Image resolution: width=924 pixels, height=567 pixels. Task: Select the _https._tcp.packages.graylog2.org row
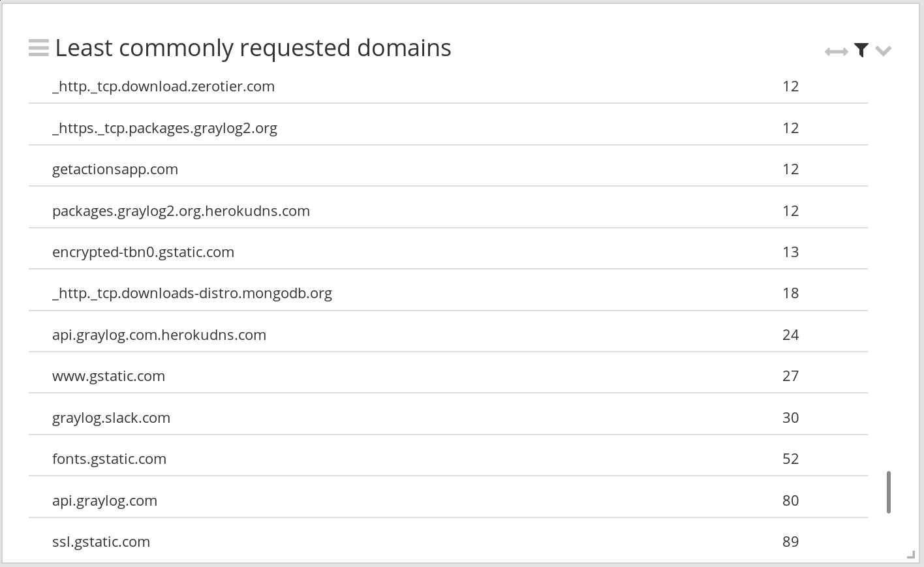pos(164,128)
